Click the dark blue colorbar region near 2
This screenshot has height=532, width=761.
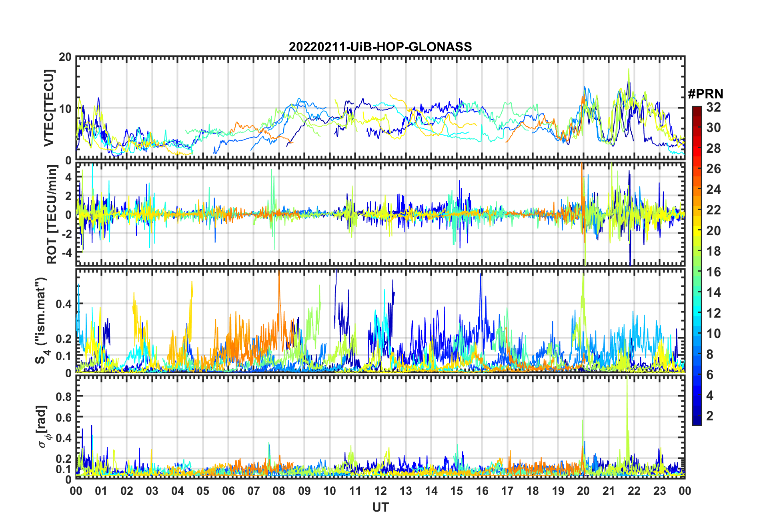pos(697,416)
